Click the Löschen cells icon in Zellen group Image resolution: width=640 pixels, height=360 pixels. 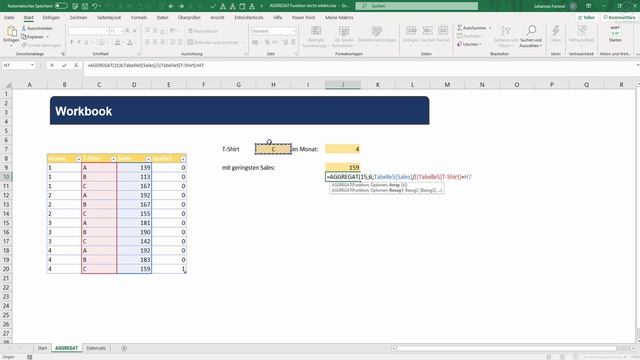(427, 31)
